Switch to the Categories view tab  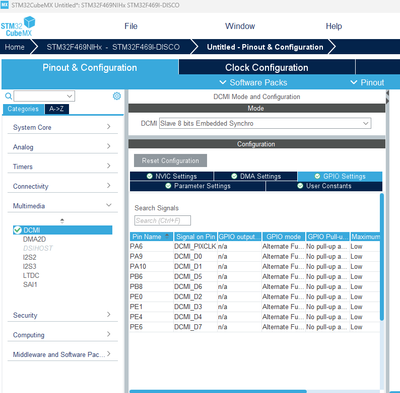point(23,109)
